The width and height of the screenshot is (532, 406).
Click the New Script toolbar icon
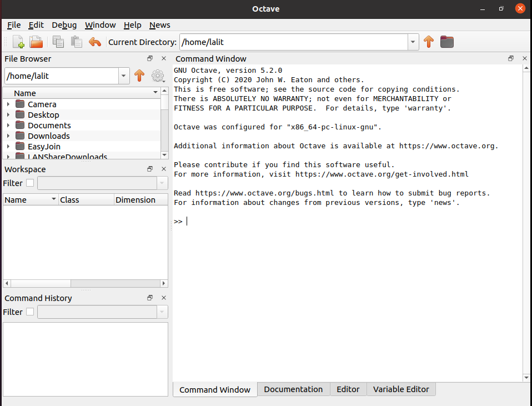(18, 42)
